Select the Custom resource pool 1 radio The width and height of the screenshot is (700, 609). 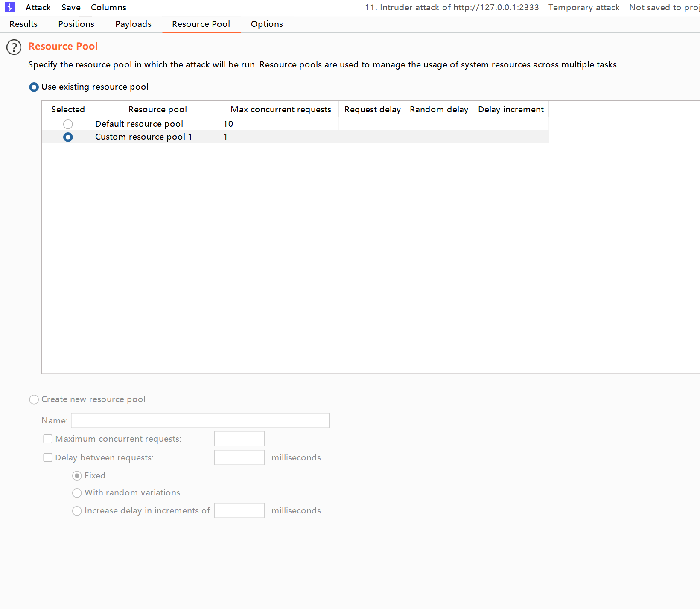68,137
